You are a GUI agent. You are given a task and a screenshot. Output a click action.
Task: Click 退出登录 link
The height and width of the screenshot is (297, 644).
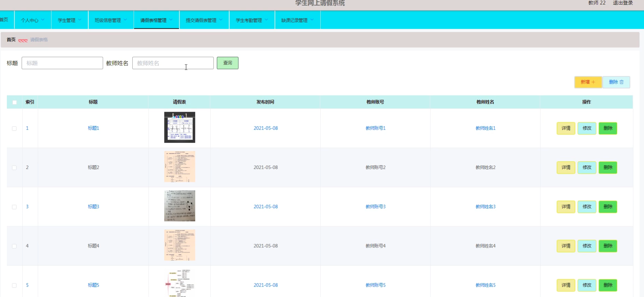623,3
